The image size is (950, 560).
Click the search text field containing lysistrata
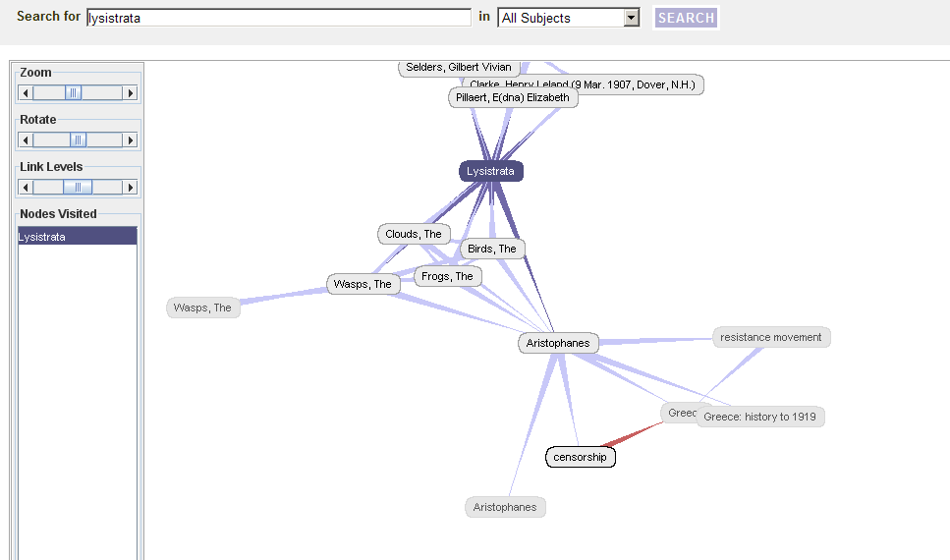tap(279, 18)
